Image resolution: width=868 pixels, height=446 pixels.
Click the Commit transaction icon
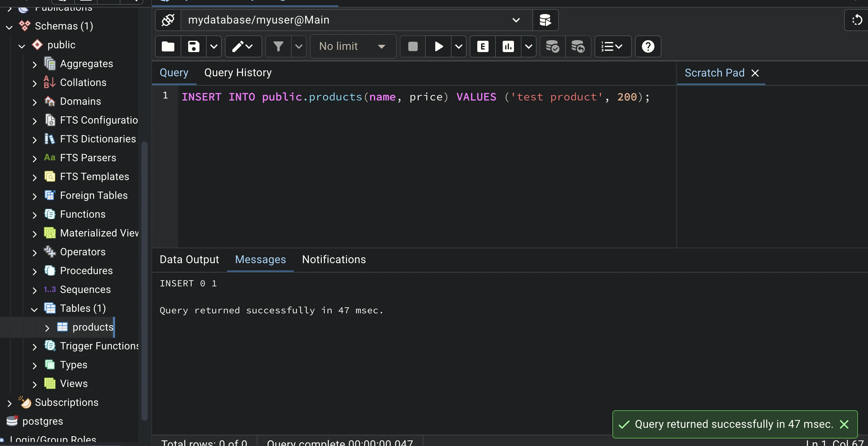tap(553, 46)
